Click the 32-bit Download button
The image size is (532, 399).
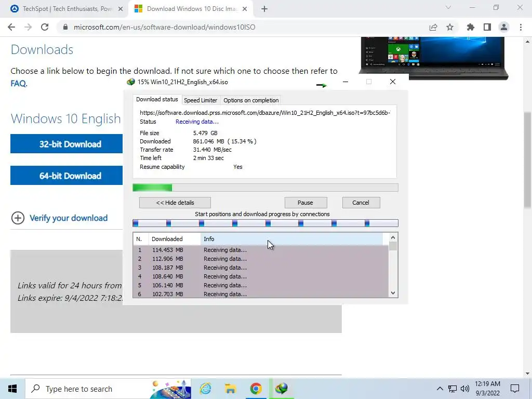tap(66, 143)
